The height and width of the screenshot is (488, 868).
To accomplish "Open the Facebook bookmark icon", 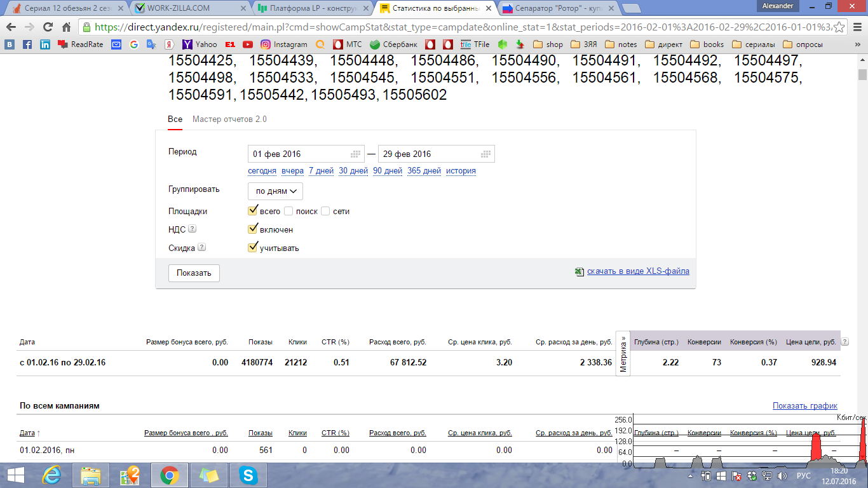I will [x=27, y=44].
